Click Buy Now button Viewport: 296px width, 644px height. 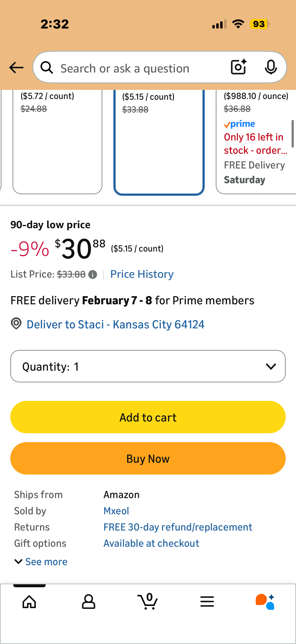[148, 458]
